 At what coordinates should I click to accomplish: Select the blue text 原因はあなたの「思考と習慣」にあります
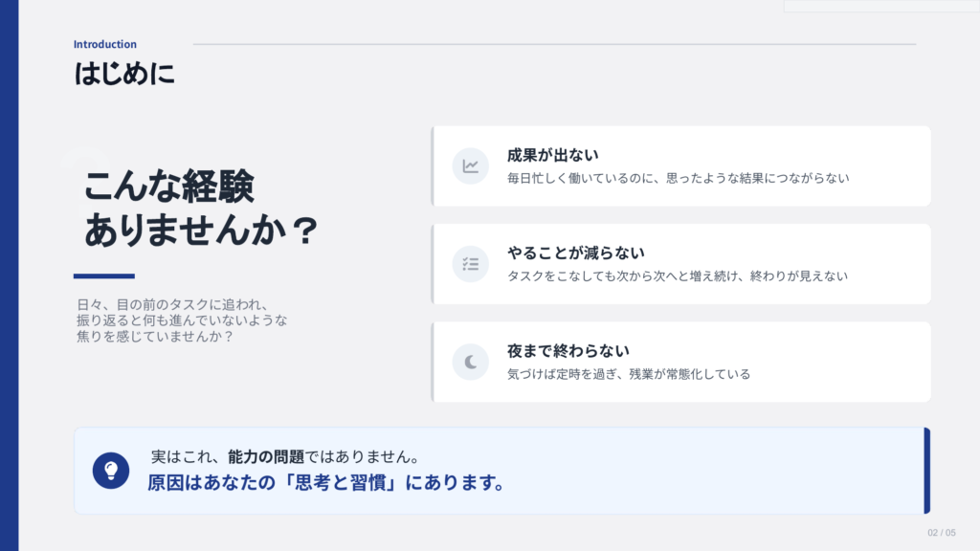point(326,482)
